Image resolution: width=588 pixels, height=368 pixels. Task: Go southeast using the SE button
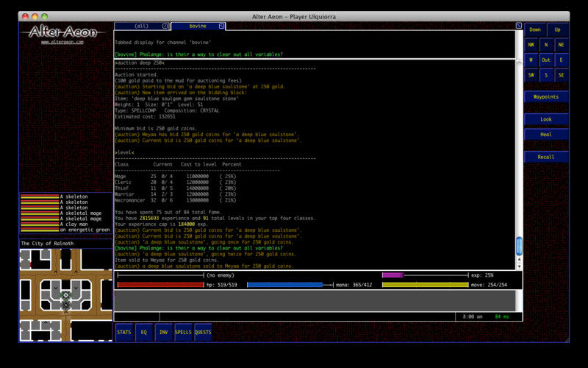click(x=561, y=75)
